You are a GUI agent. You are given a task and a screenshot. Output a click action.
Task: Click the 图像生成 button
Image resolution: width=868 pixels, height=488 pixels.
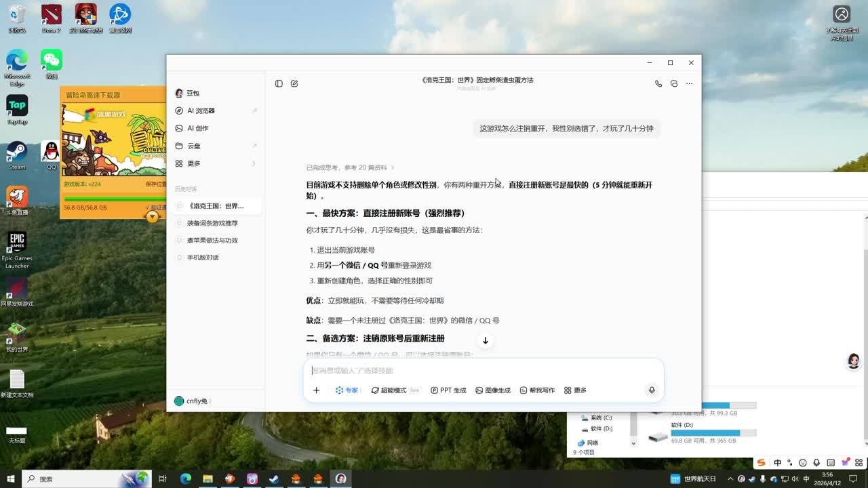493,390
